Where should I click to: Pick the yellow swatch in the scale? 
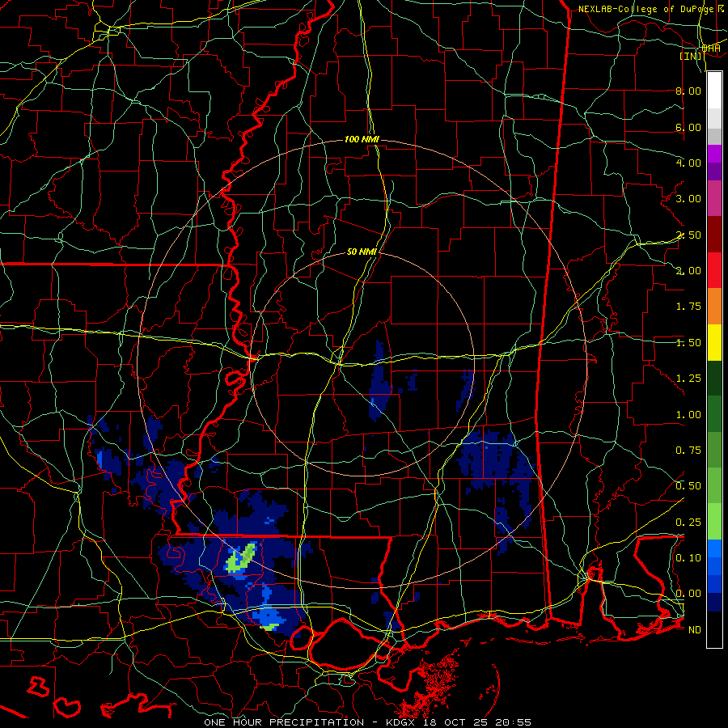pyautogui.click(x=714, y=342)
